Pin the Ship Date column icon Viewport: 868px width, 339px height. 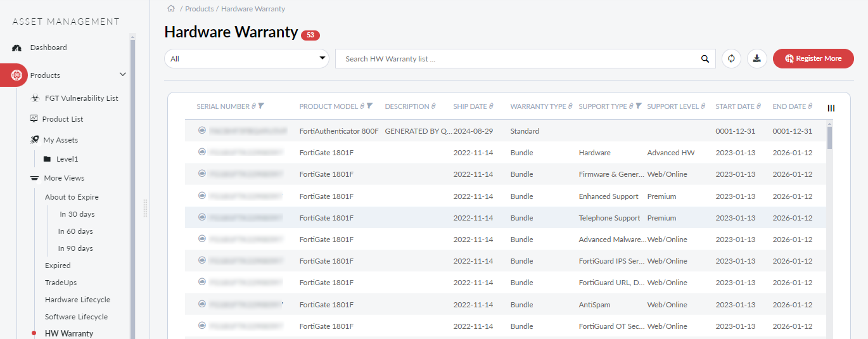coord(491,106)
